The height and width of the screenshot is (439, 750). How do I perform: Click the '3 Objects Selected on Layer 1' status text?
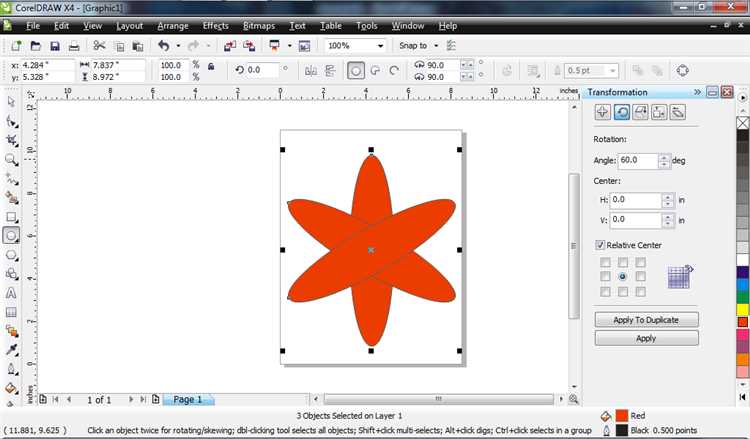[x=349, y=416]
